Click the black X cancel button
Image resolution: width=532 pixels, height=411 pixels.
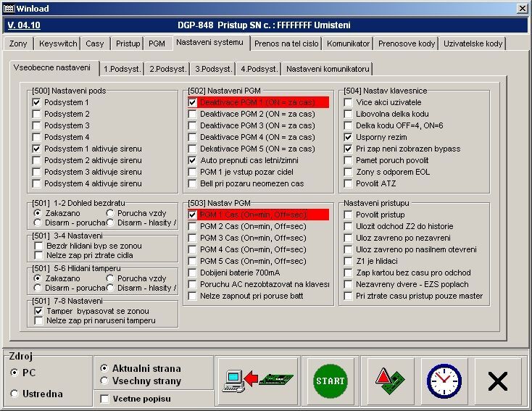click(x=498, y=381)
